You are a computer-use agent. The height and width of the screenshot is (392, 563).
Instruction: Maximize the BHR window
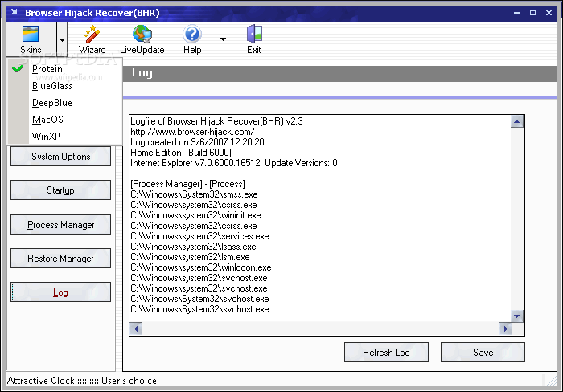pyautogui.click(x=532, y=13)
